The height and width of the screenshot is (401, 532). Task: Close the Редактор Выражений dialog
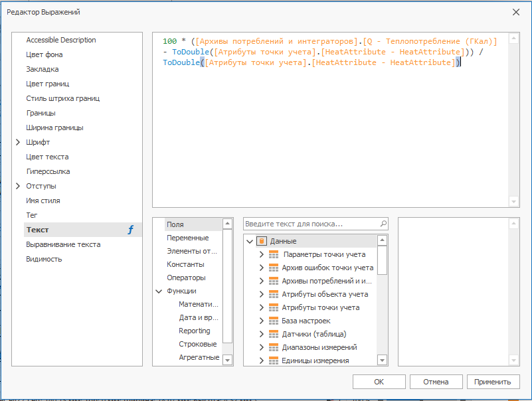pos(516,12)
